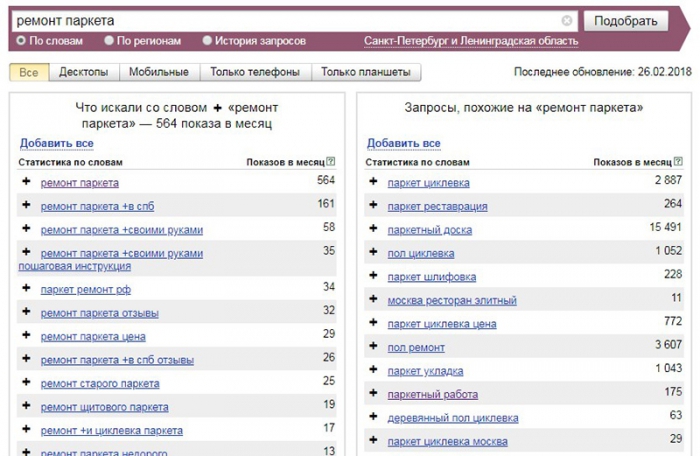Add 'ремонт старого паркета' with plus icon
The image size is (700, 456).
pos(26,382)
